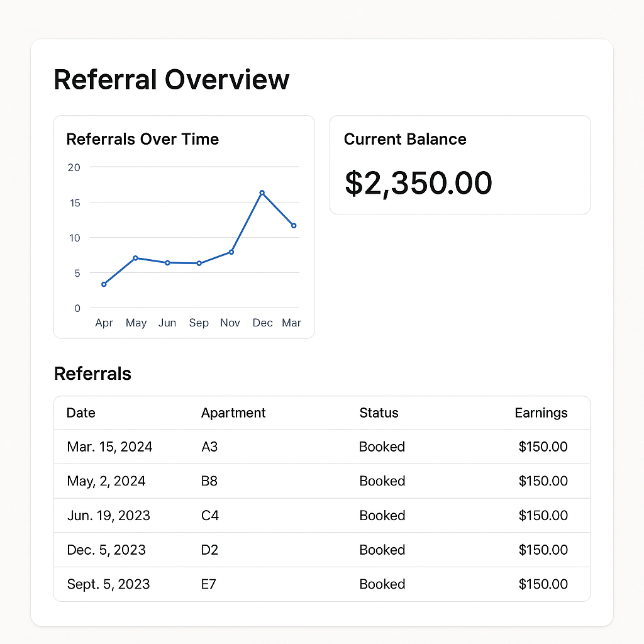This screenshot has height=644, width=644.
Task: Sort by the Earnings column header
Action: click(541, 413)
